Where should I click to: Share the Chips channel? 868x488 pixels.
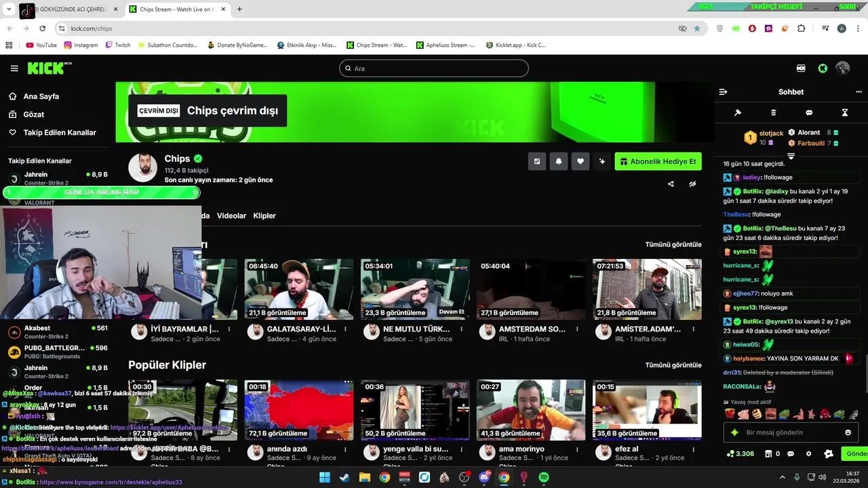[x=671, y=184]
